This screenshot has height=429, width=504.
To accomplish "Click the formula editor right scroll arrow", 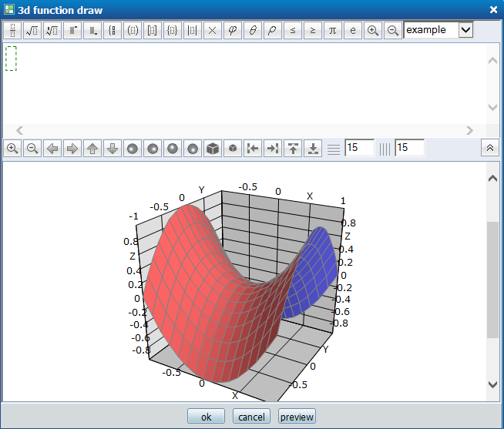I will [469, 130].
